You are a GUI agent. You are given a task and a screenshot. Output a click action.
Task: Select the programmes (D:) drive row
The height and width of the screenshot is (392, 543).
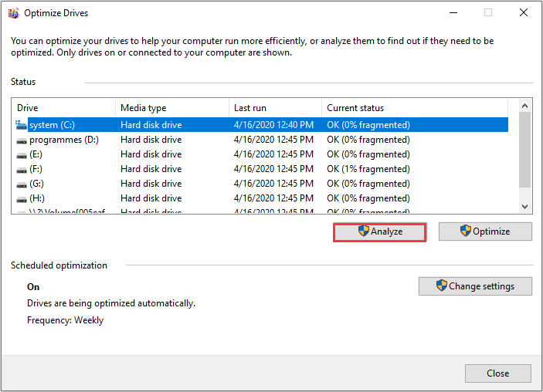pos(260,140)
